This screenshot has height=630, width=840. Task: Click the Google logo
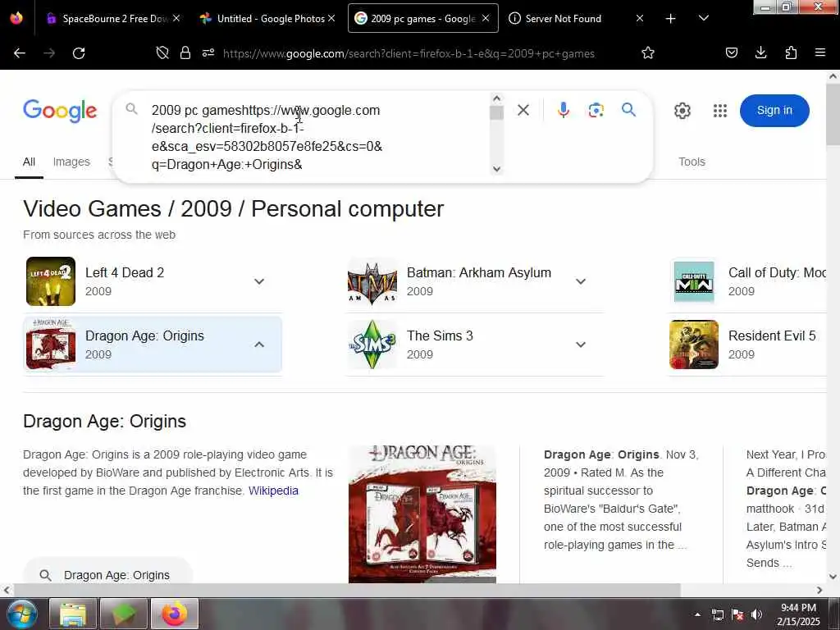point(60,111)
